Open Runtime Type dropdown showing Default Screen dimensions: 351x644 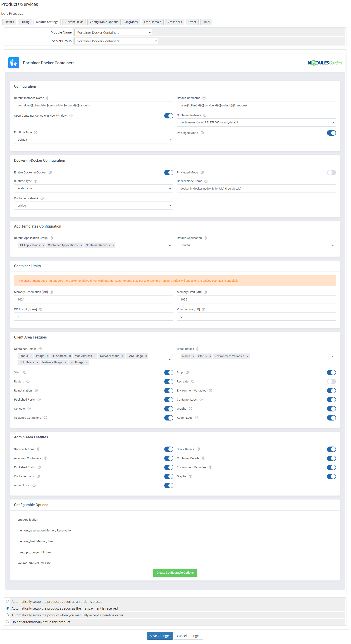(93, 140)
